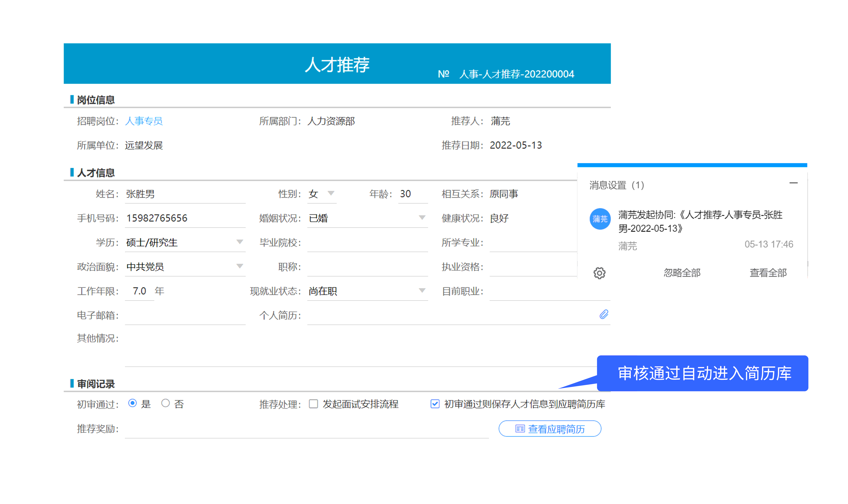Click resume icon on 查看应聘简历 button
The height and width of the screenshot is (504, 848).
520,429
